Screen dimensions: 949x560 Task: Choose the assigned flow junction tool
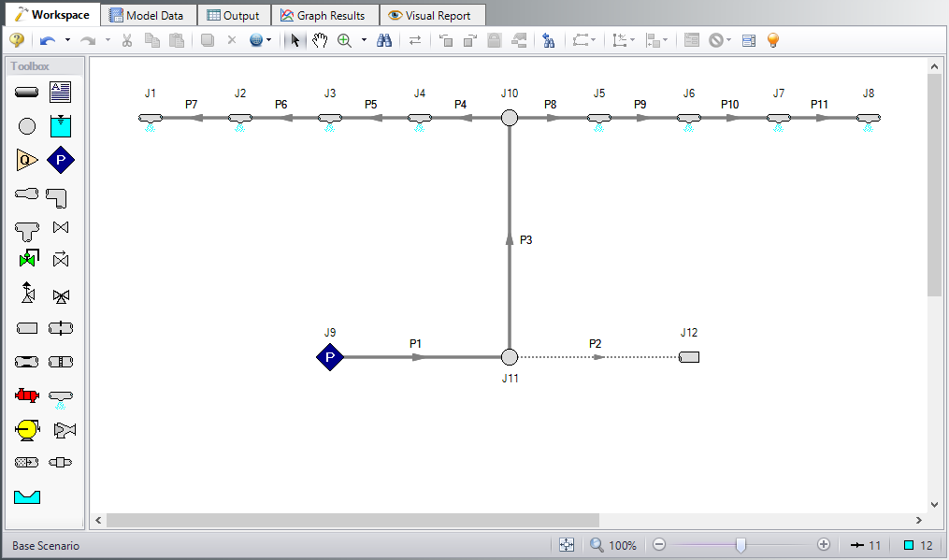point(27,161)
